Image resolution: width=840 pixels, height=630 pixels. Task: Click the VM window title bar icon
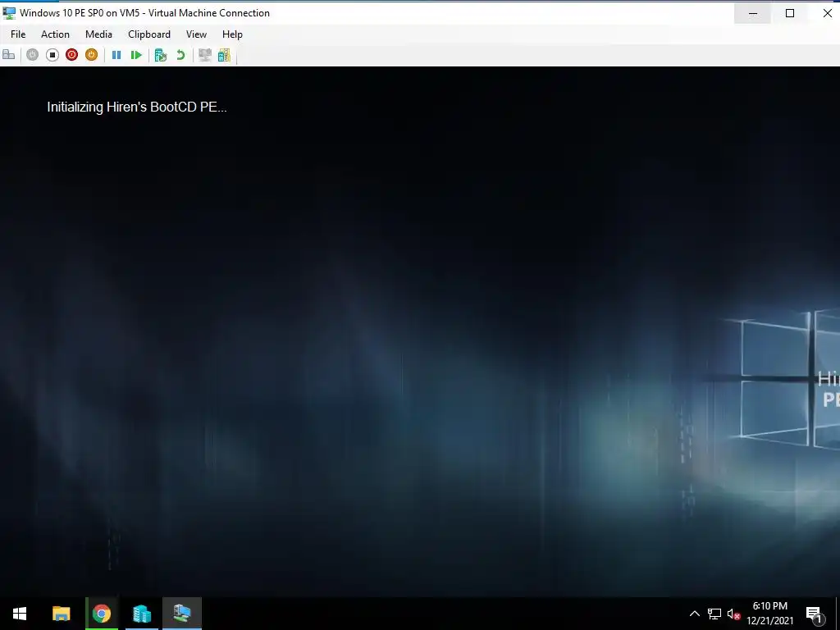point(9,13)
